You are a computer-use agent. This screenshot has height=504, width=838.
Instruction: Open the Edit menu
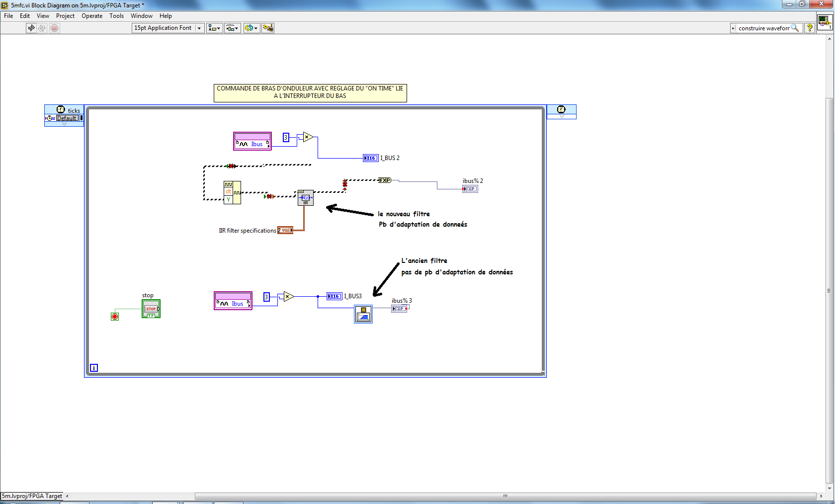25,16
